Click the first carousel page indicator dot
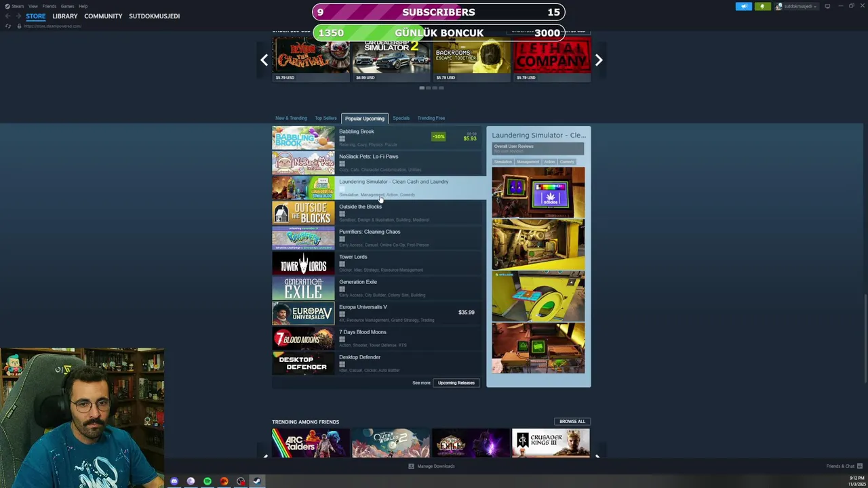 coord(422,88)
